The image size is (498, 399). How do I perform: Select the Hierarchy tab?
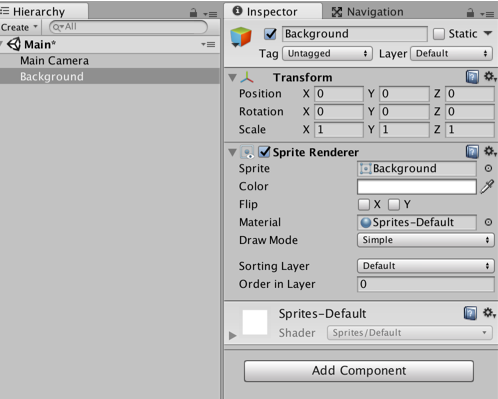click(x=44, y=11)
